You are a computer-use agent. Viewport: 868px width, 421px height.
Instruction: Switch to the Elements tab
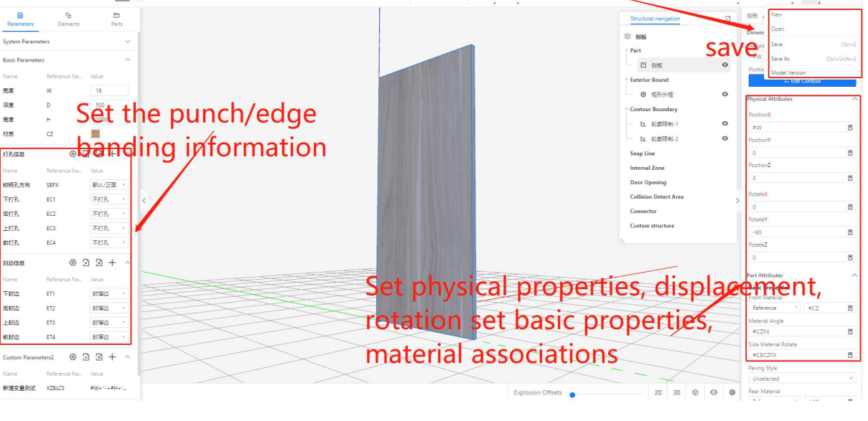(68, 19)
